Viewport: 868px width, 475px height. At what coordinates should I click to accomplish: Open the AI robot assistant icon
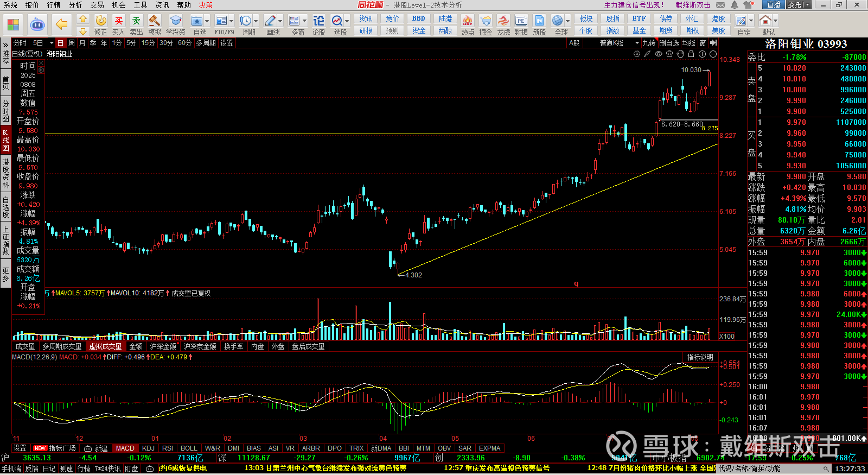37,24
